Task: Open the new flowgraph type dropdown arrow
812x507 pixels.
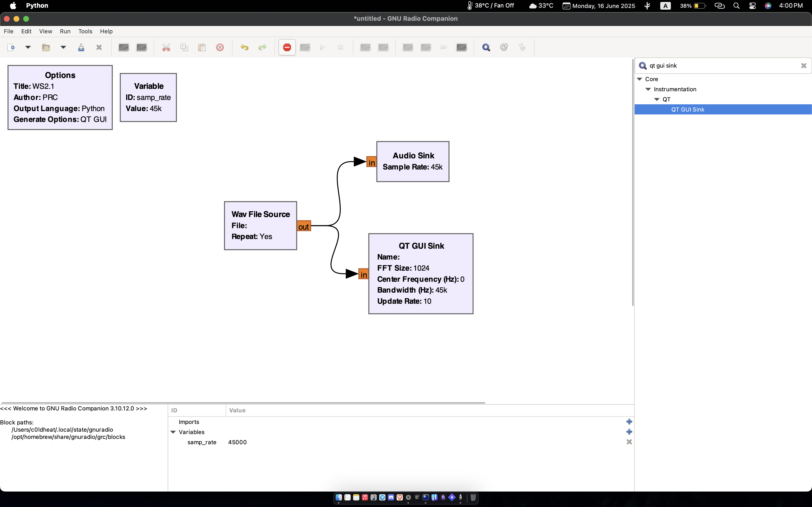Action: pyautogui.click(x=28, y=47)
